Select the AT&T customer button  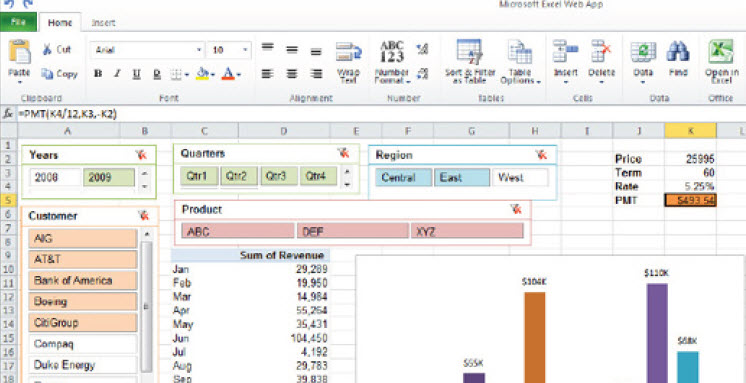click(x=83, y=259)
